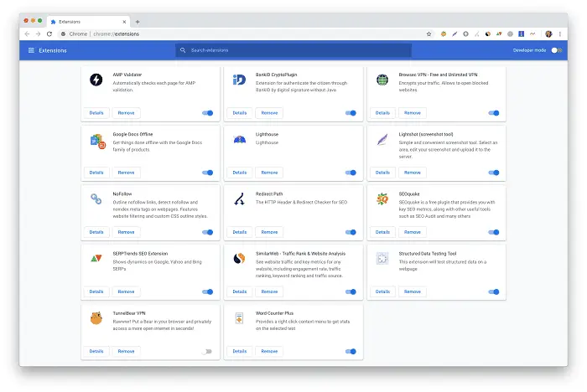
Task: Remove the Browsec VPN extension
Action: coord(413,113)
